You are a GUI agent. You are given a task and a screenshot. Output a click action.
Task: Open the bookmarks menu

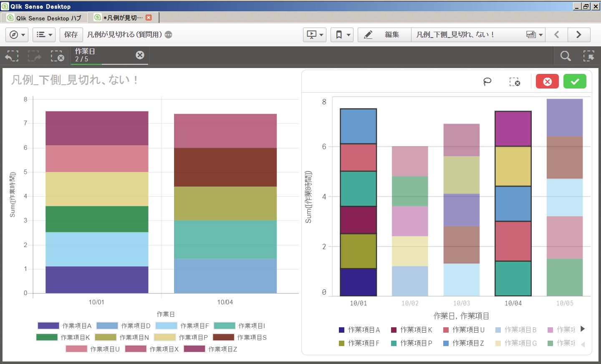[x=342, y=35]
